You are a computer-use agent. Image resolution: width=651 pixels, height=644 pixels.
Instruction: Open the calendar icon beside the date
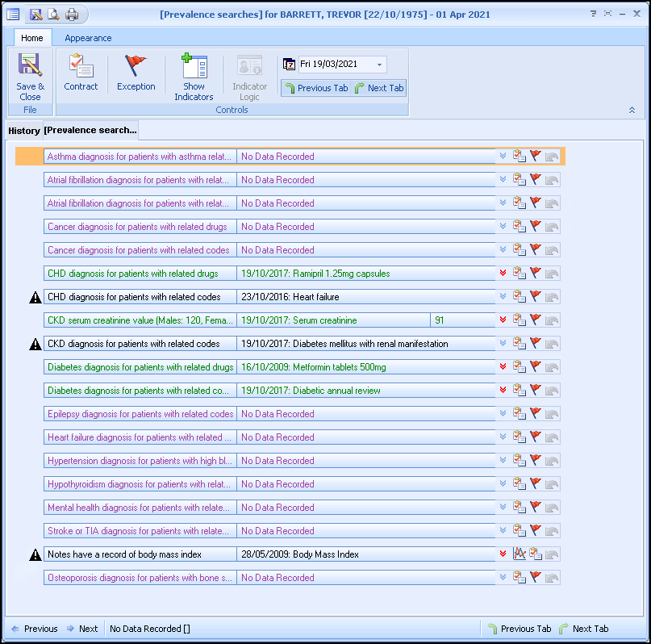[290, 65]
